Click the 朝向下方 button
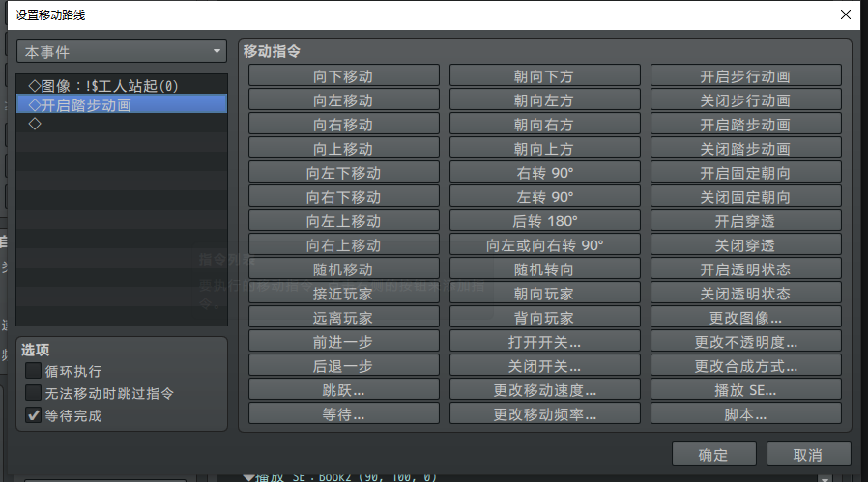Viewport: 868px width, 482px height. (545, 75)
